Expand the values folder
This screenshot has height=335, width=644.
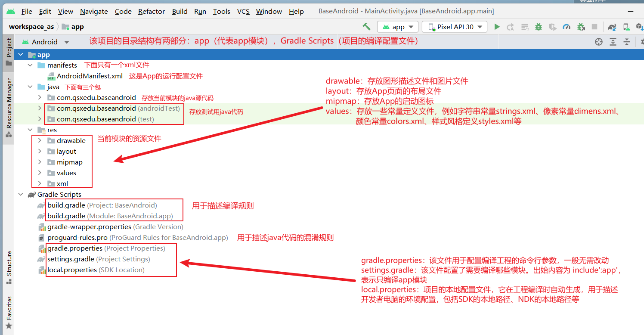(x=40, y=173)
